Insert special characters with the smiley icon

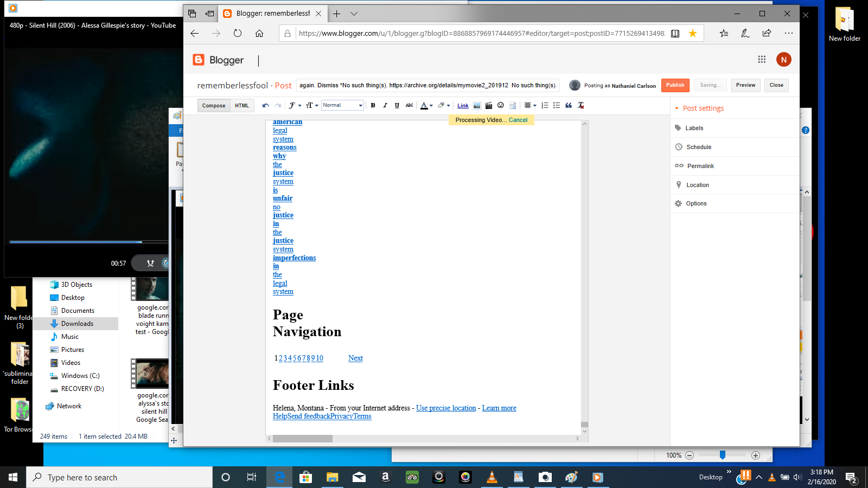[x=501, y=105]
